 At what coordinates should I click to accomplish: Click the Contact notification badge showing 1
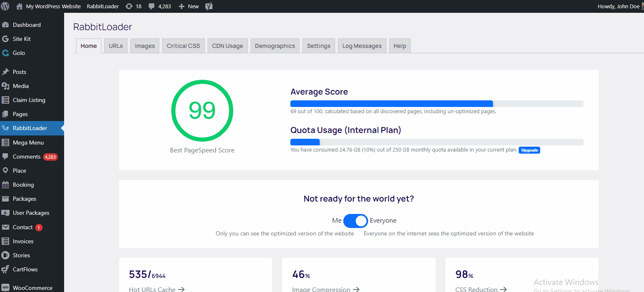38,228
